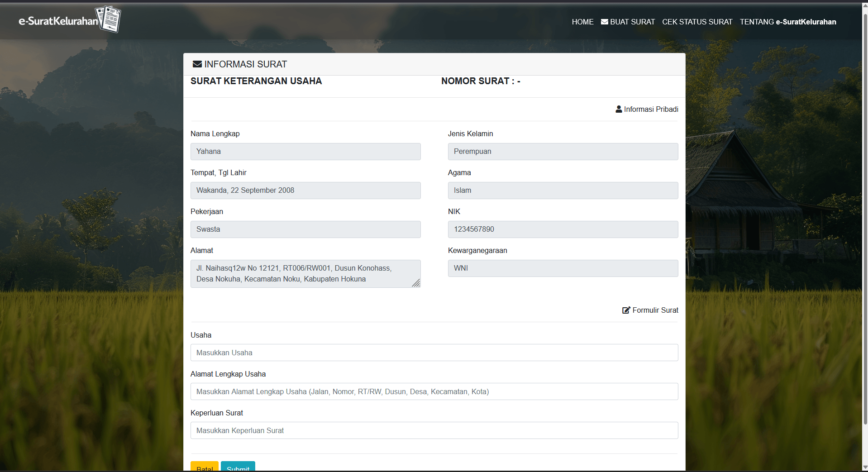Screen dimensions: 868x472
Task: Open the BUAT SURAT menu item
Action: [628, 22]
